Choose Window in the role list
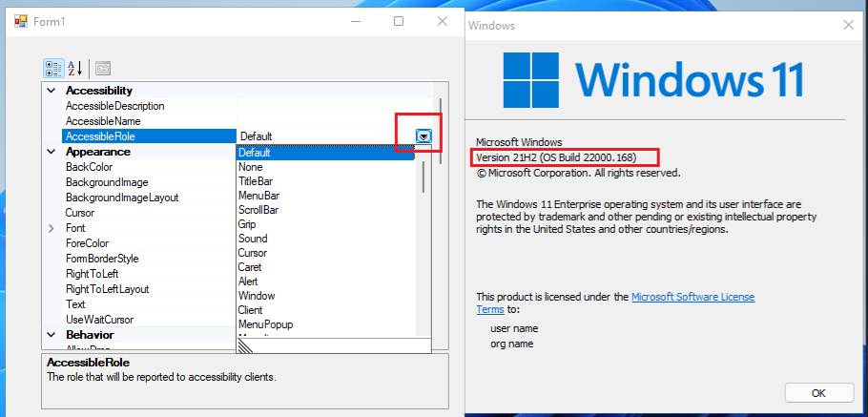 pos(325,296)
